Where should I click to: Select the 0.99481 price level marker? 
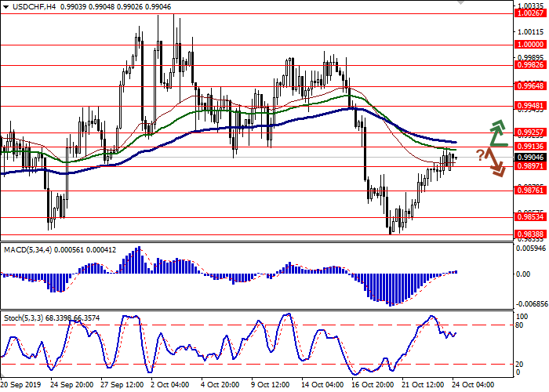(x=530, y=105)
